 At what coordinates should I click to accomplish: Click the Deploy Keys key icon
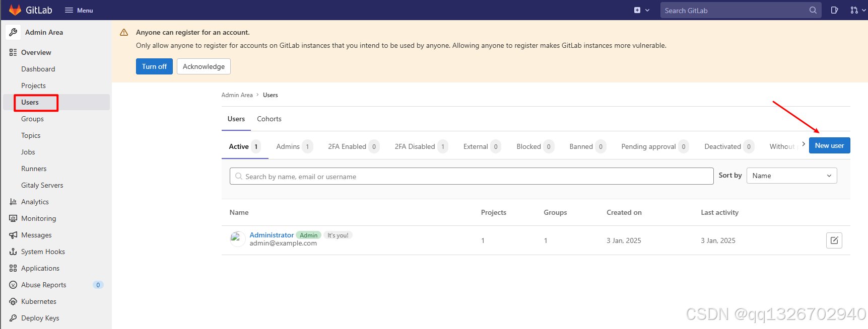point(13,318)
